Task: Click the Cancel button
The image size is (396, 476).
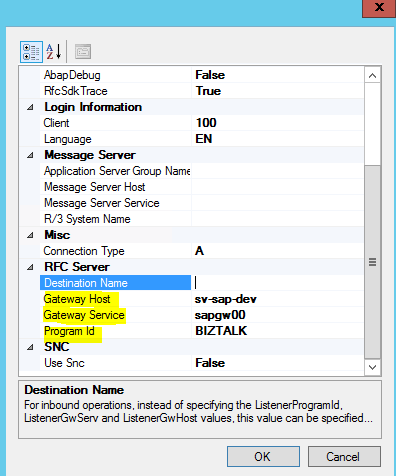Action: pos(344,457)
